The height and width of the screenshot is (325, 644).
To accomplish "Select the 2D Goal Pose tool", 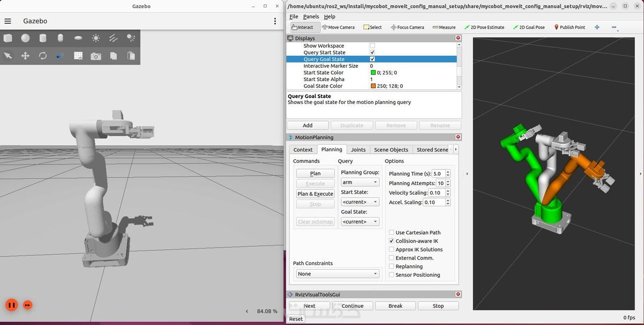I will pos(529,27).
